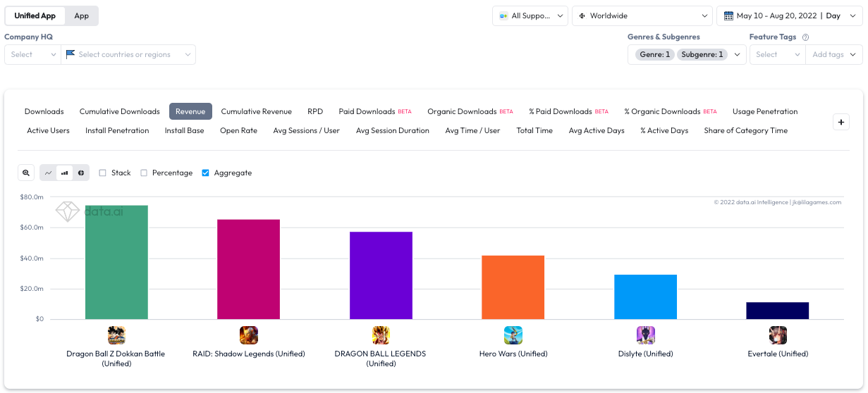The width and height of the screenshot is (868, 393).
Task: Switch to Usage Penetration tab
Action: [x=765, y=111]
